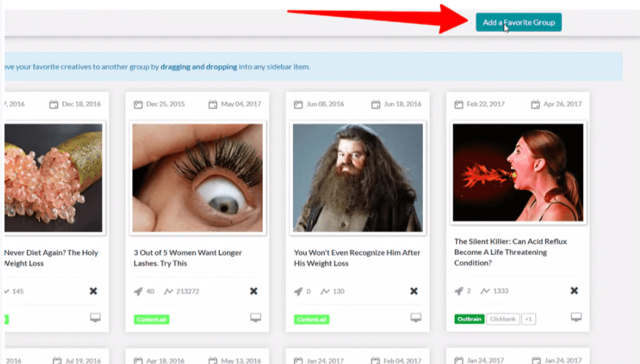Open title The Silent Killer: Can Acid Reflux

510,252
